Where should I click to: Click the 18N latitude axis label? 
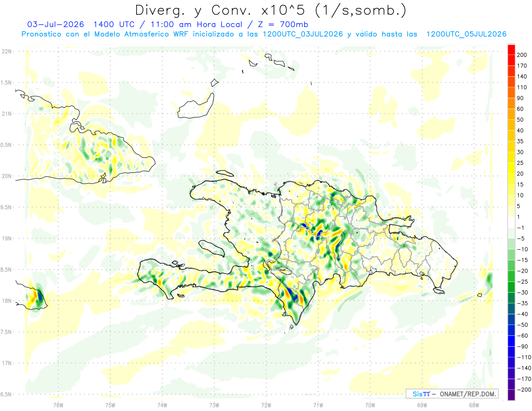tap(6, 301)
